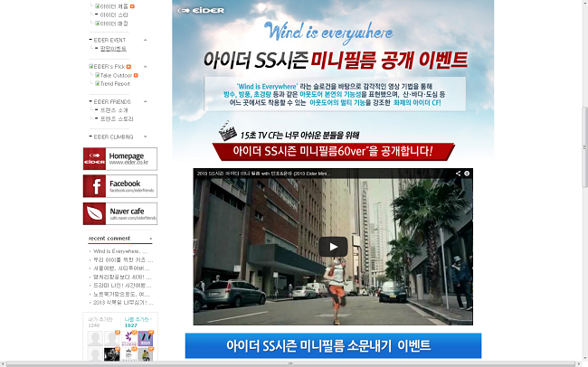Screen dimensions: 588x367
Task: Click the Facebook f icon
Action: point(94,186)
